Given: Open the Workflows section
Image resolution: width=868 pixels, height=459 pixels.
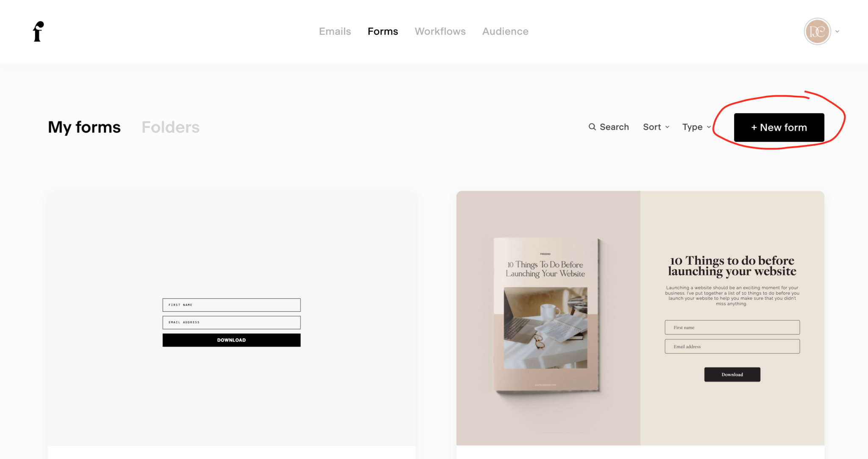Looking at the screenshot, I should [x=440, y=31].
